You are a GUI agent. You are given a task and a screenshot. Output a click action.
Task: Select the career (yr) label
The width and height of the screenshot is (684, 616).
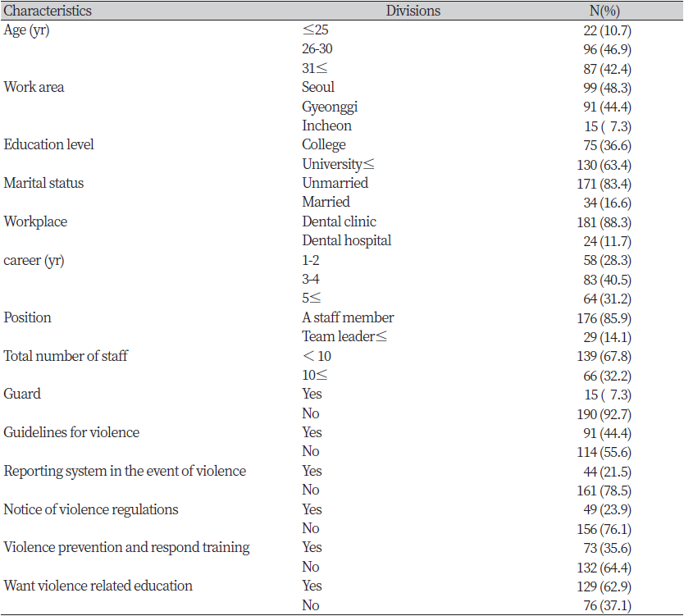34,261
